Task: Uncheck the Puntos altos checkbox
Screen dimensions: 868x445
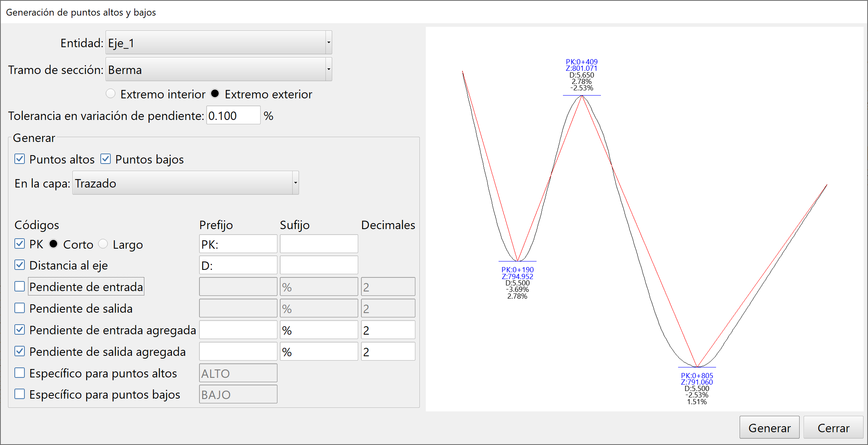Action: pos(20,159)
